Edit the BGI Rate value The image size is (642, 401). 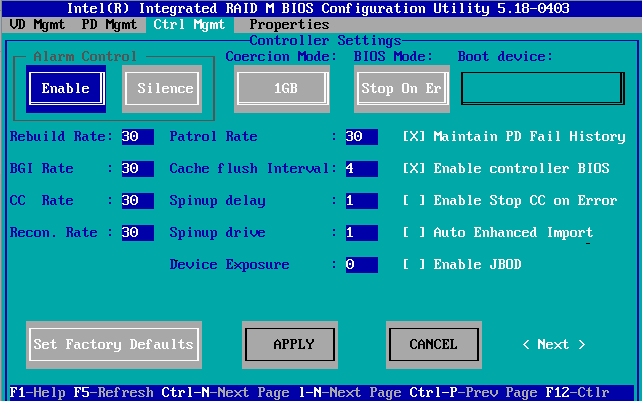coord(138,169)
